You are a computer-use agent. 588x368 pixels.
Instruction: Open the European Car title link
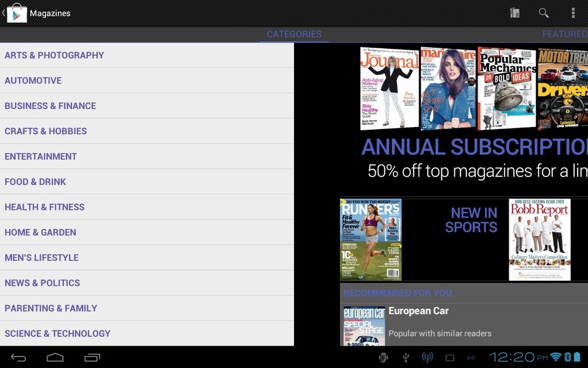pos(419,311)
